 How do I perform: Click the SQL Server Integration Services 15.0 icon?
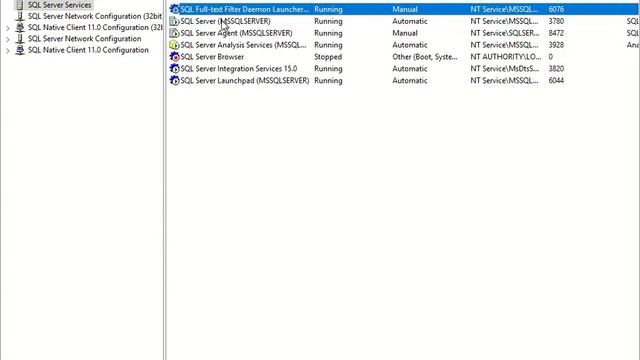[174, 69]
